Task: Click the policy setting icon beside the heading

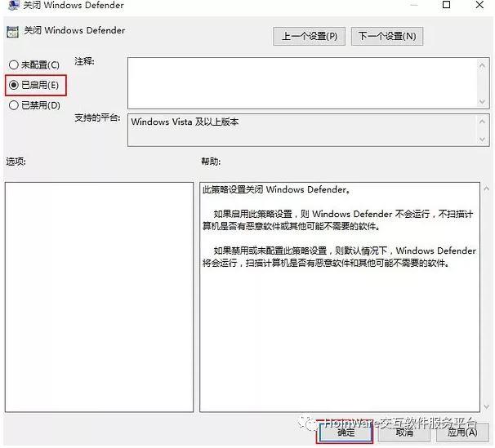Action: point(13,33)
